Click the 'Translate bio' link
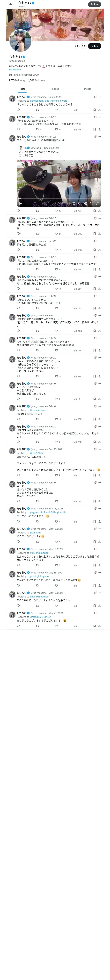Image resolution: width=110 pixels, height=980 pixels. coord(15,70)
